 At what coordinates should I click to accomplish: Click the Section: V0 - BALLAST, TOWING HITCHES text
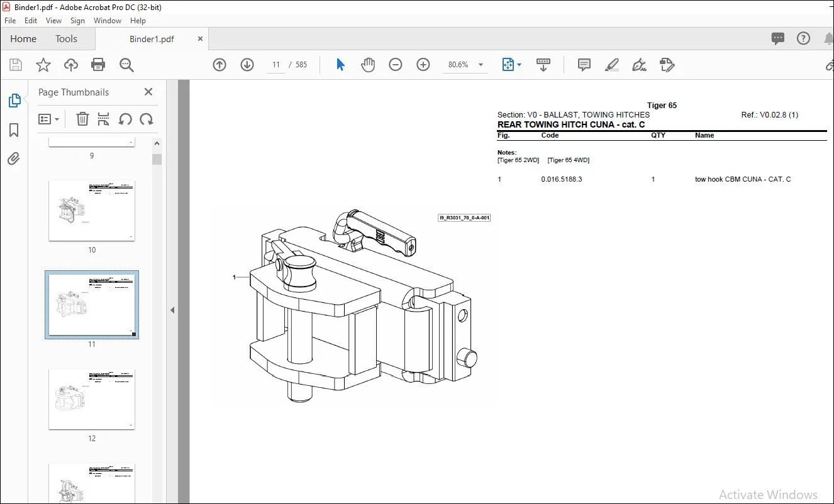pos(574,115)
